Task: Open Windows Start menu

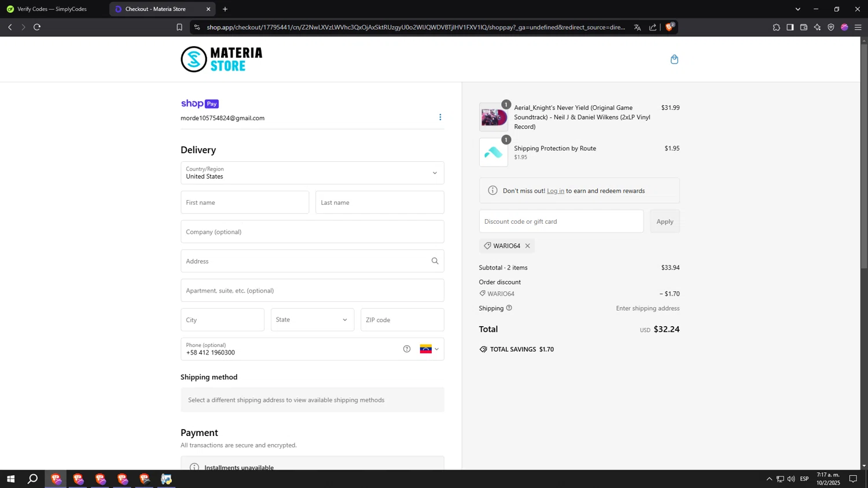Action: (x=10, y=479)
